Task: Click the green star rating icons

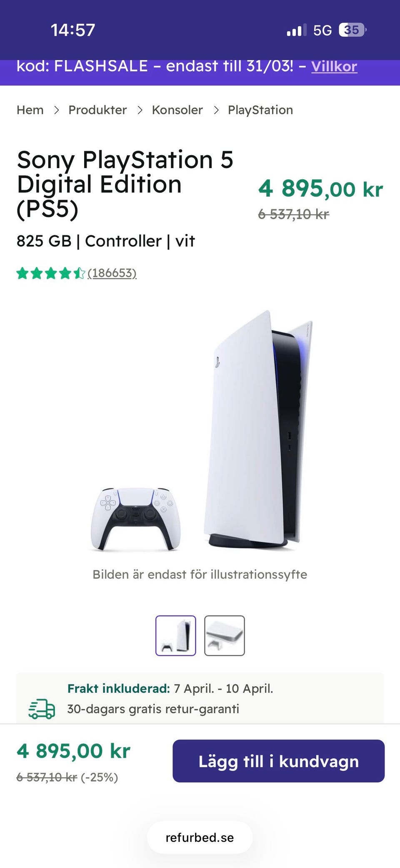Action: [51, 274]
